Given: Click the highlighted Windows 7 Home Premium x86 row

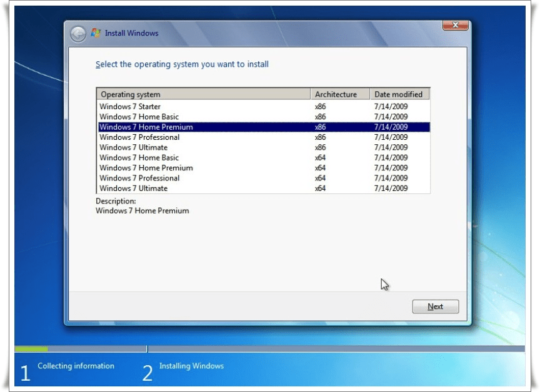Looking at the screenshot, I should pos(146,127).
